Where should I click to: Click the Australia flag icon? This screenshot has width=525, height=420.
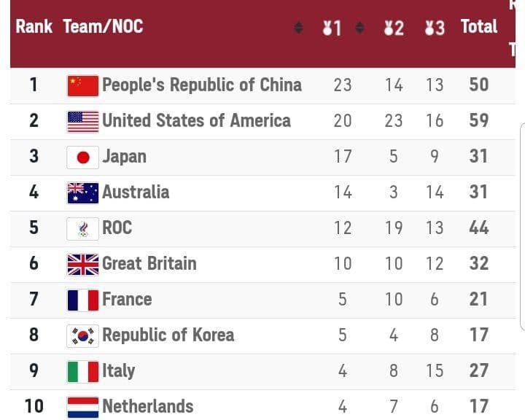pyautogui.click(x=82, y=193)
